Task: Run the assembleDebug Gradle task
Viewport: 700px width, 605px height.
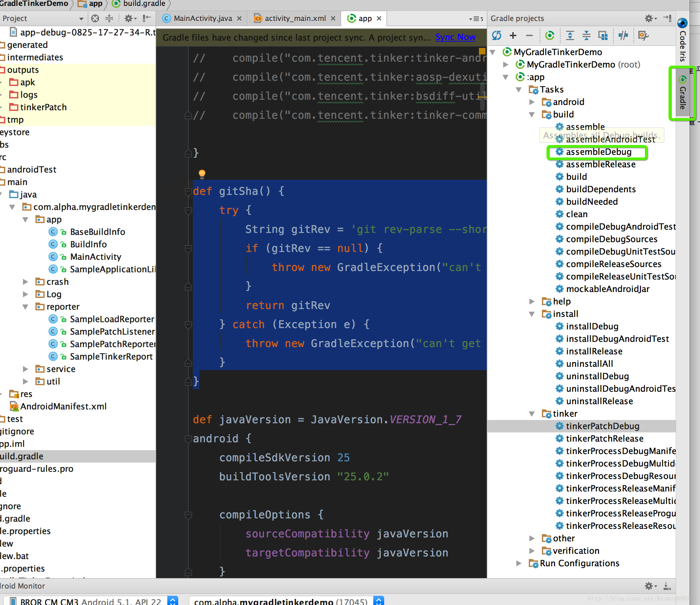Action: coord(598,152)
